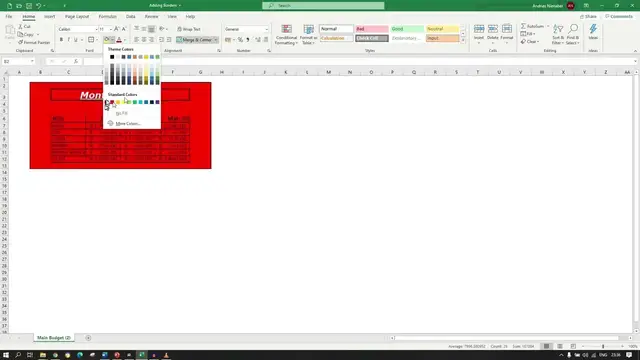The image size is (640, 360).
Task: Click the Cut scissors icon
Action: [20, 27]
